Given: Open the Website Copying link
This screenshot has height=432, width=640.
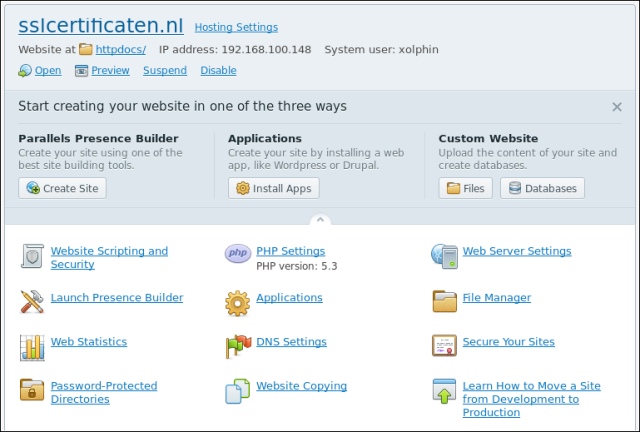Looking at the screenshot, I should click(302, 386).
